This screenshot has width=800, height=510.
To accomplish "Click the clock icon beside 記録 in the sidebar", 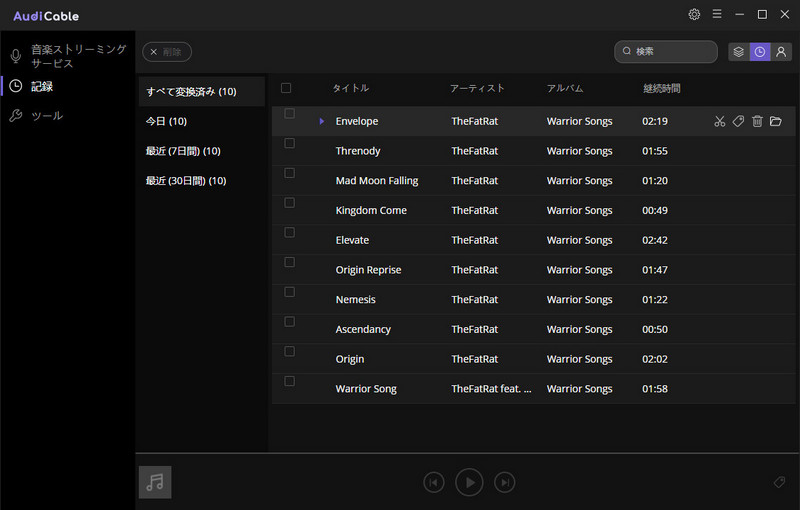I will pyautogui.click(x=16, y=86).
